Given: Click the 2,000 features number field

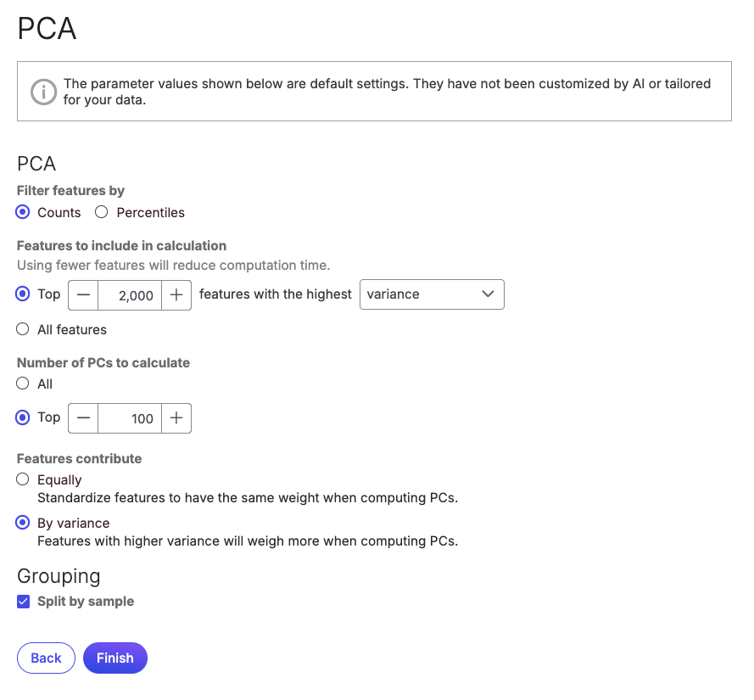Looking at the screenshot, I should (x=130, y=295).
